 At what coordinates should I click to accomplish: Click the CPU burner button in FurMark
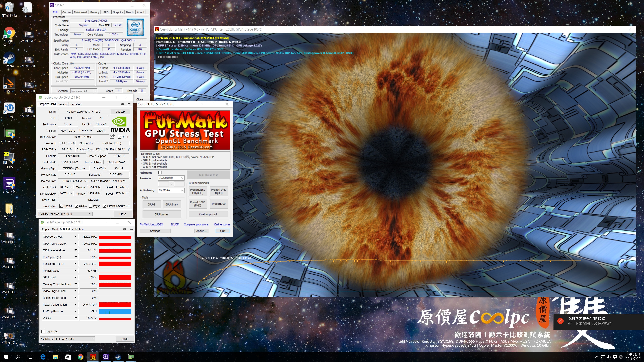click(162, 214)
